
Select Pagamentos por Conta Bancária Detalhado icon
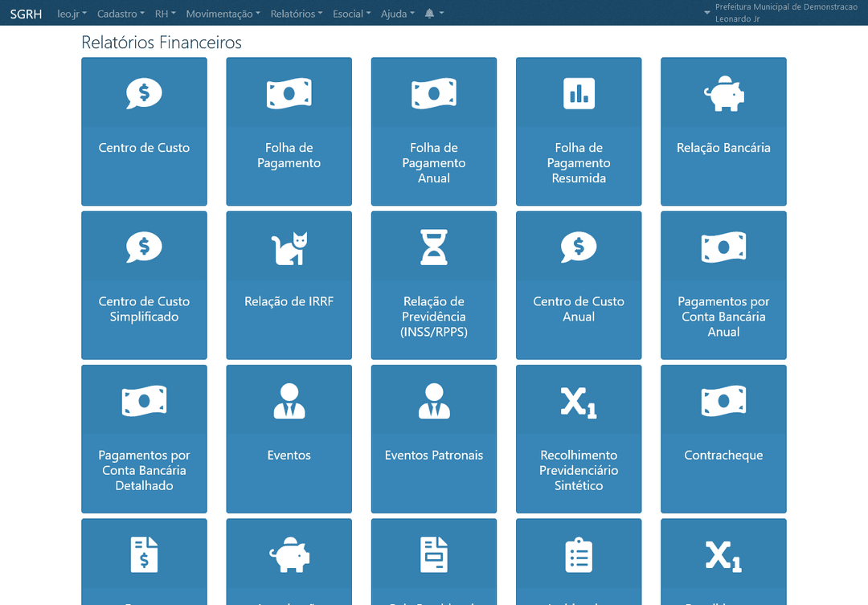click(144, 401)
